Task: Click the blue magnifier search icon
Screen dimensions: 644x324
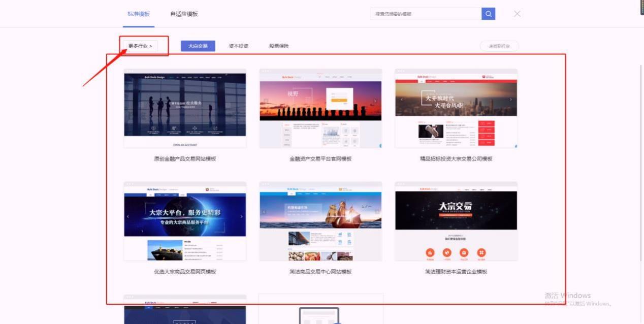Action: pyautogui.click(x=488, y=14)
